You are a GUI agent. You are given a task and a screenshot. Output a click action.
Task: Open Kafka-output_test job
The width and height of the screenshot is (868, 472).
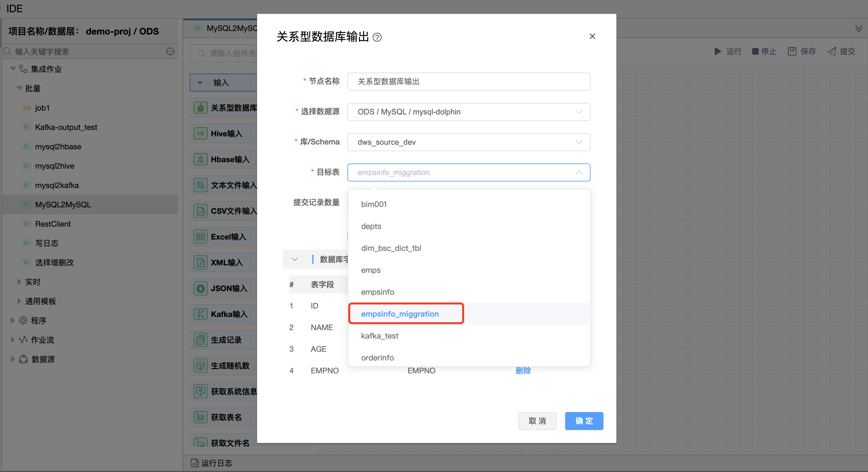[66, 127]
